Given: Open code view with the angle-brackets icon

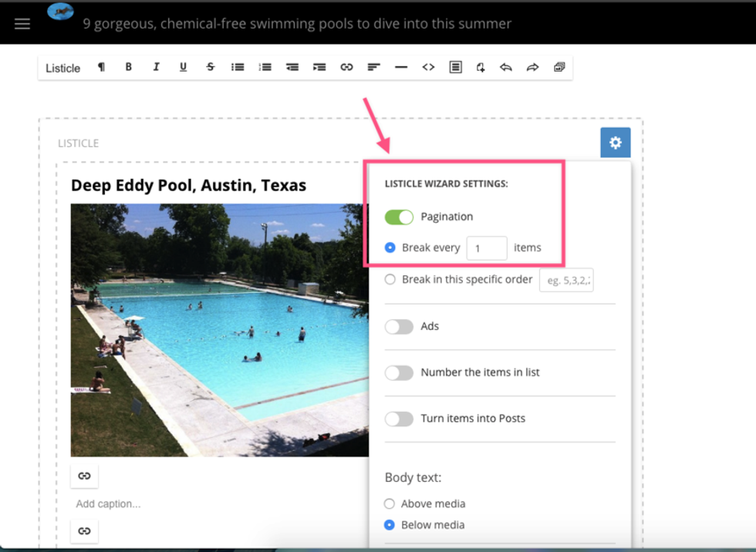Looking at the screenshot, I should [x=428, y=67].
